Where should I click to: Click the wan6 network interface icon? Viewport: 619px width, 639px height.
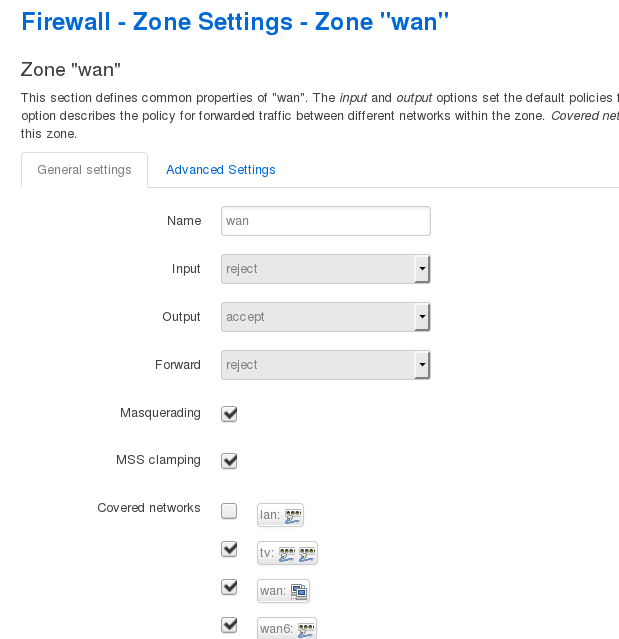[x=306, y=629]
